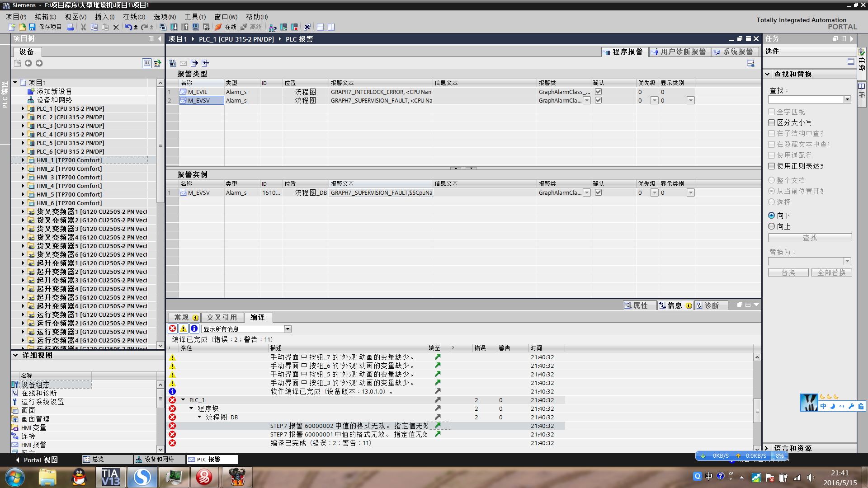Image resolution: width=868 pixels, height=488 pixels.
Task: Collapse the 查找和替换 section
Action: [768, 74]
